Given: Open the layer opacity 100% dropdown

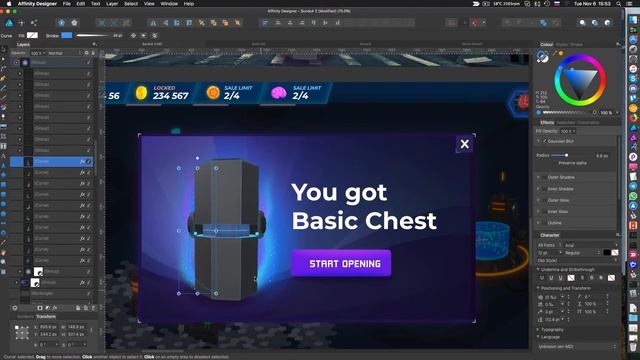Looking at the screenshot, I should click(x=38, y=53).
